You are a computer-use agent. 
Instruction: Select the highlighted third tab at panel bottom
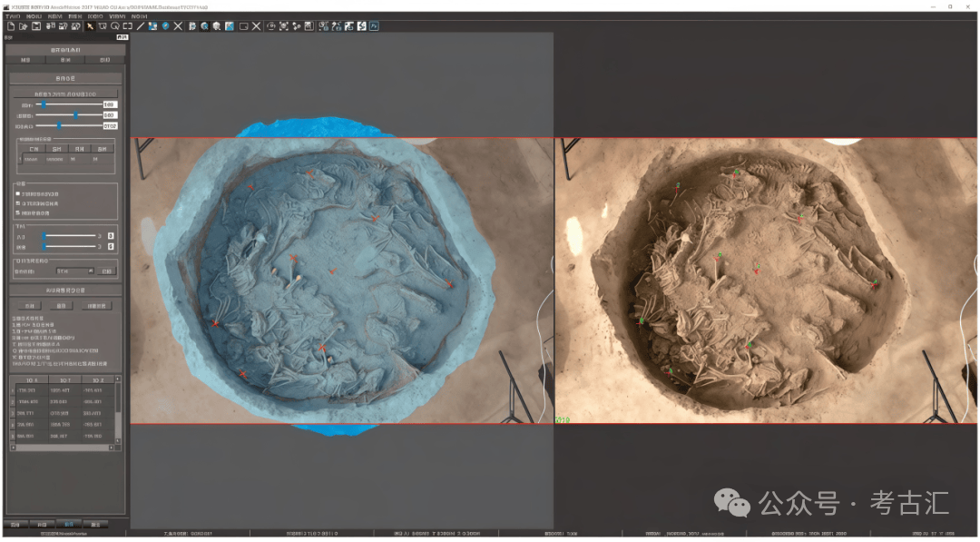pos(68,524)
